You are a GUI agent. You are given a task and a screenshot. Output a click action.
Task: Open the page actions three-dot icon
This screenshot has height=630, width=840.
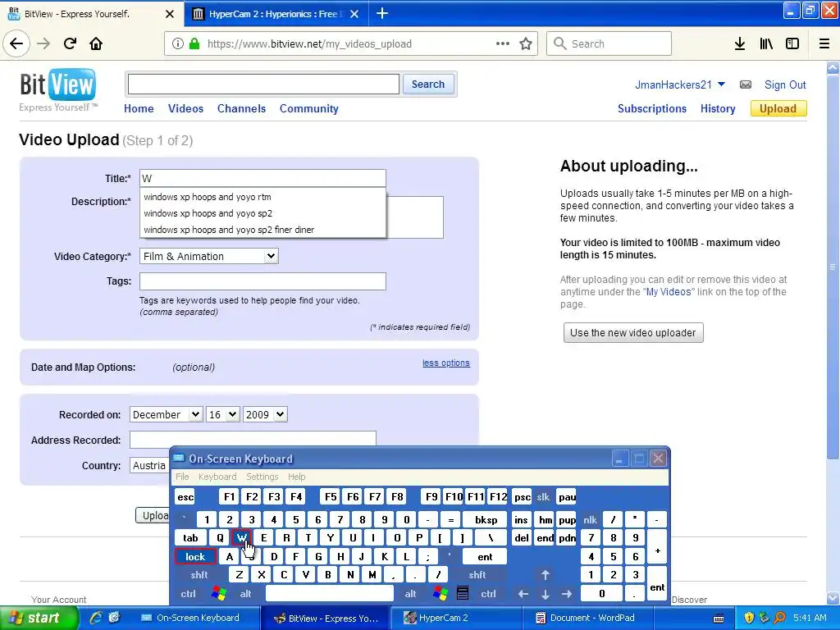[503, 43]
